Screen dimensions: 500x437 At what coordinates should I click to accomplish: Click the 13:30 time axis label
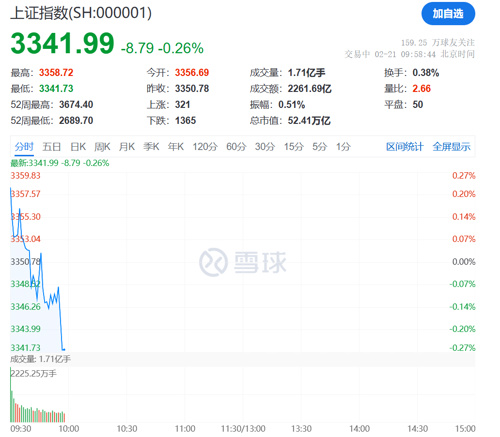pos(301,429)
